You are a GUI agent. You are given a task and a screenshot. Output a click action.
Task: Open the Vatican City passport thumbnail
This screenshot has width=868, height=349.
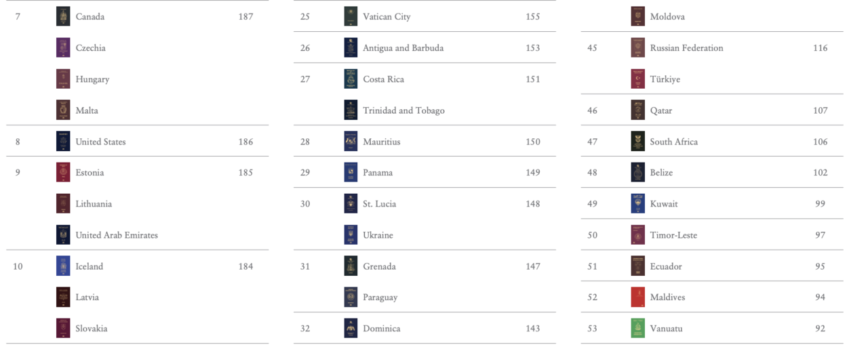pyautogui.click(x=351, y=16)
